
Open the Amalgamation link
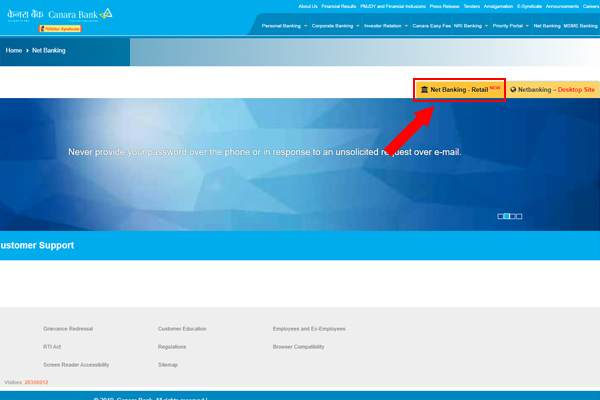pos(498,7)
